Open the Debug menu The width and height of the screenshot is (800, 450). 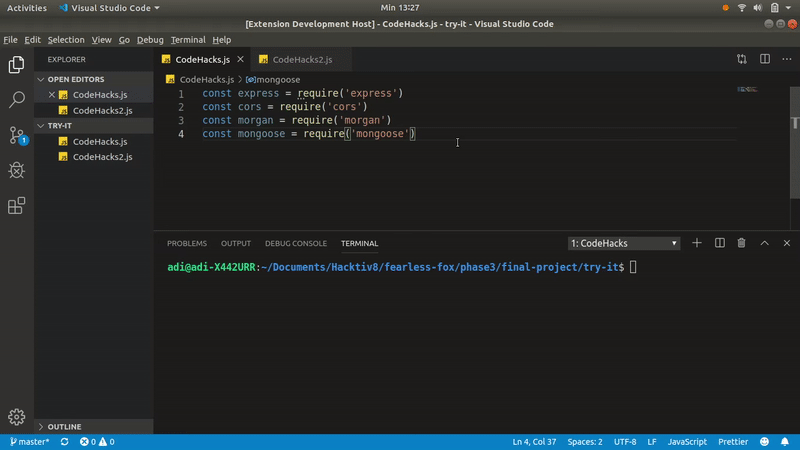150,40
